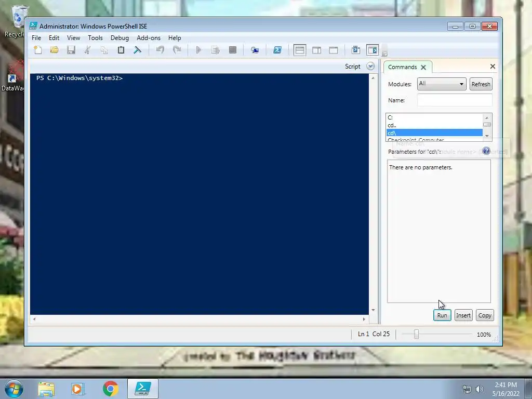Open Windows Media Player from taskbar
Image resolution: width=532 pixels, height=399 pixels.
77,389
